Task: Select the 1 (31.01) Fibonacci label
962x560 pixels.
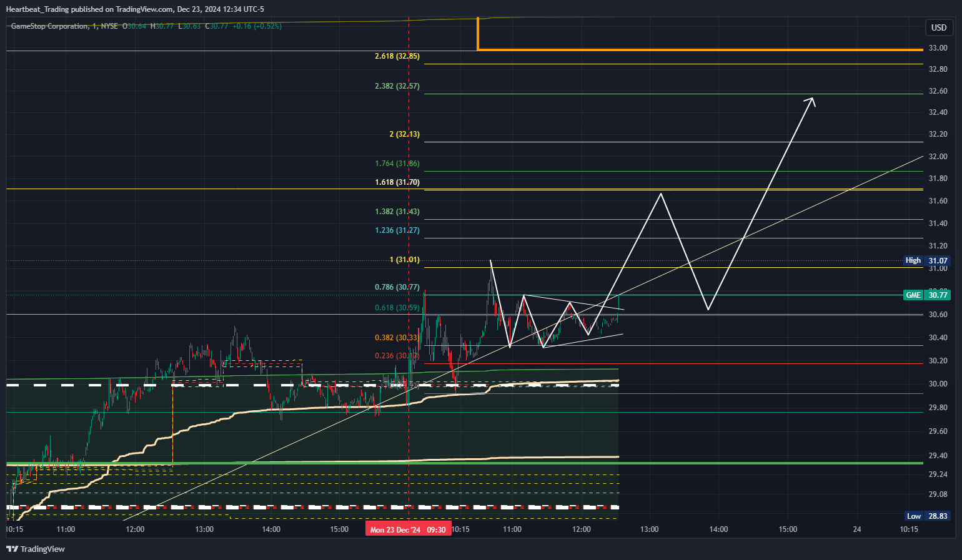Action: coord(404,260)
